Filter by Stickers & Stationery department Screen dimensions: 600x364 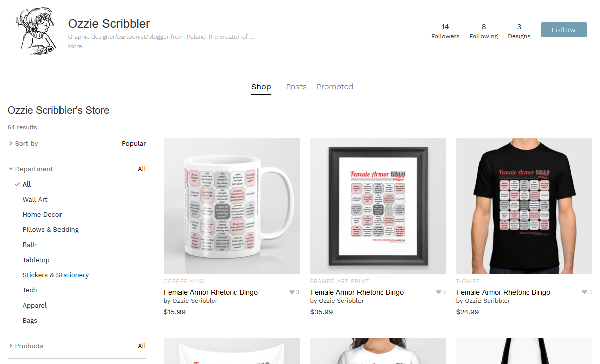pyautogui.click(x=55, y=275)
